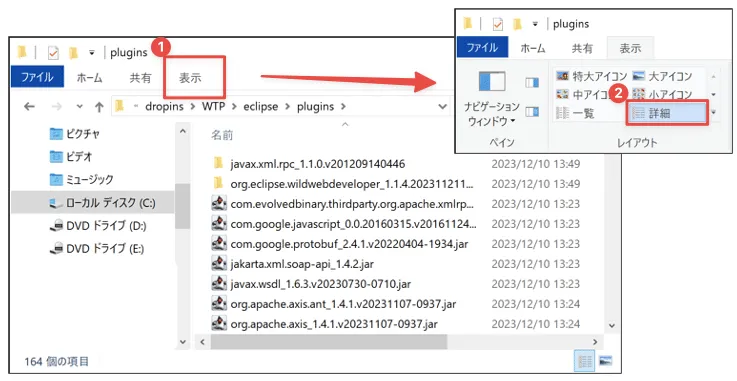Select DVD ドライブ (E:) in navigation pane
This screenshot has height=381, width=737.
[x=97, y=248]
